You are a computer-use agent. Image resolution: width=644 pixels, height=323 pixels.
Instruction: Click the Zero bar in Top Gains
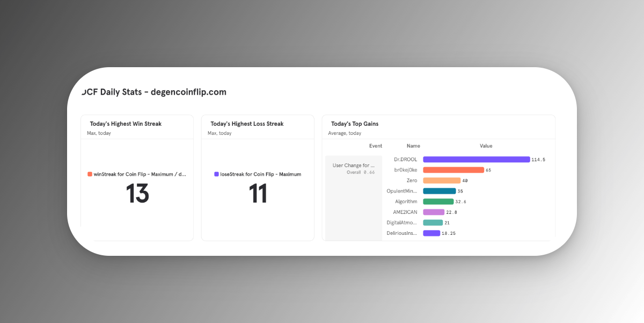[x=441, y=181]
